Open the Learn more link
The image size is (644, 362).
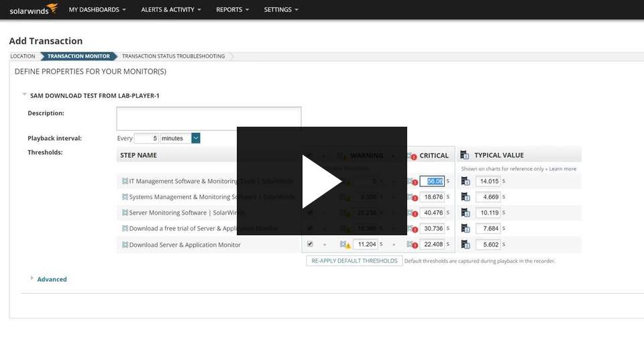[x=563, y=169]
